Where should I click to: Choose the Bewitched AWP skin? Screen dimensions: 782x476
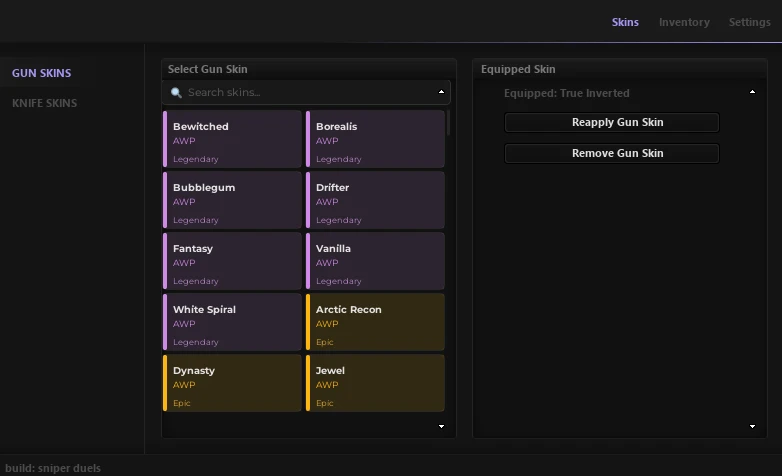tap(232, 139)
